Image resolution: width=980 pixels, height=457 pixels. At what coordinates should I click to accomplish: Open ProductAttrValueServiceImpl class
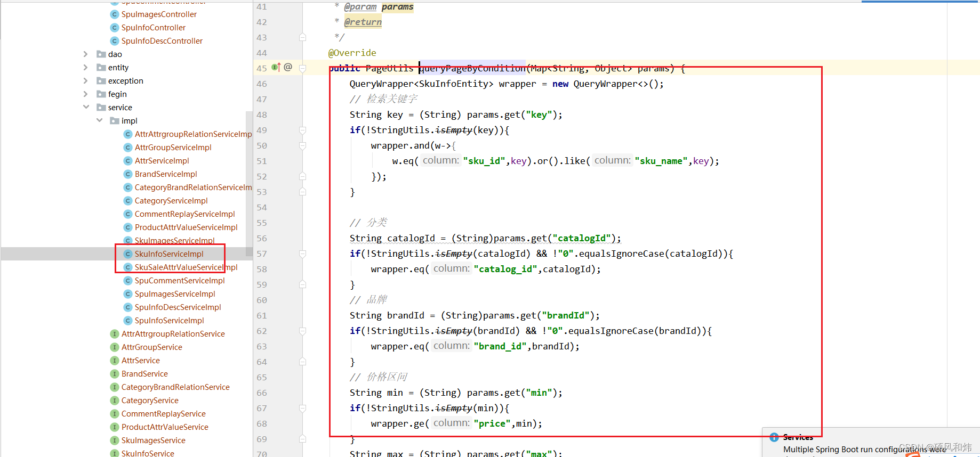pyautogui.click(x=186, y=227)
